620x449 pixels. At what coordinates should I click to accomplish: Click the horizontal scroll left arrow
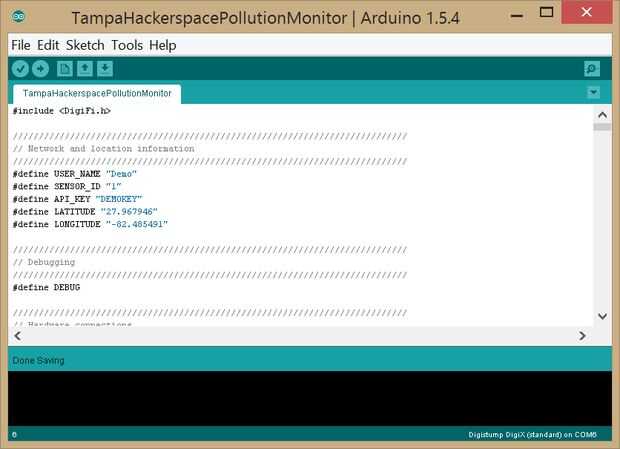17,336
